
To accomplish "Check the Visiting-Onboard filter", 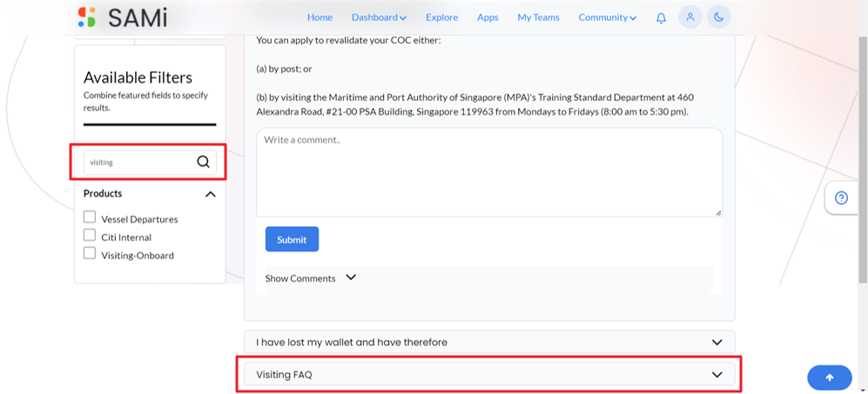I will [x=90, y=253].
